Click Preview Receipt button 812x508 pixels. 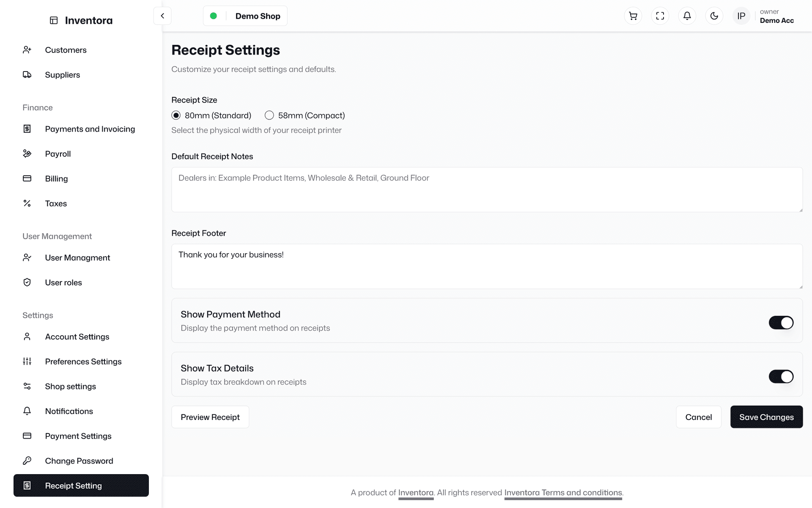(x=210, y=417)
